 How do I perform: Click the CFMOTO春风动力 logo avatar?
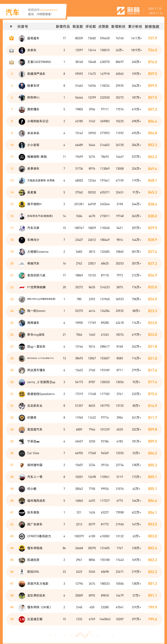point(22,536)
